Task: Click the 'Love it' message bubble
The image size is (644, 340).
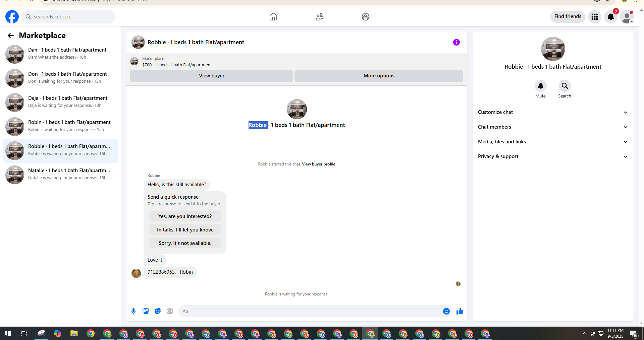Action: click(155, 260)
